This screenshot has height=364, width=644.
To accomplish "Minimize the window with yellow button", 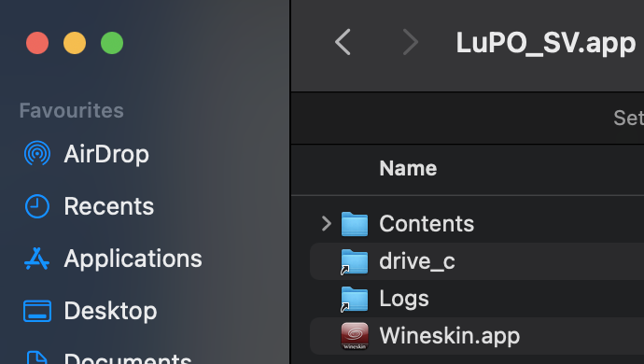I will pos(75,43).
